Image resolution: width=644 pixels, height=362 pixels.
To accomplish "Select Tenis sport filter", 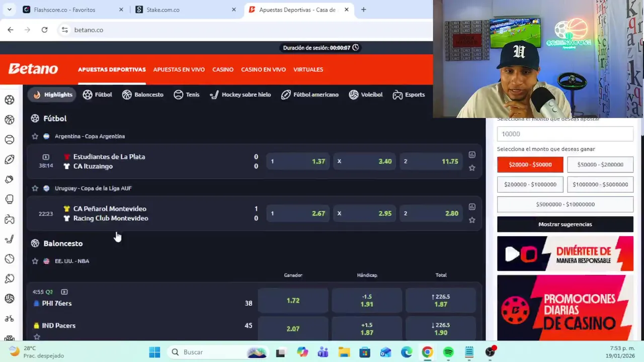I will (186, 95).
